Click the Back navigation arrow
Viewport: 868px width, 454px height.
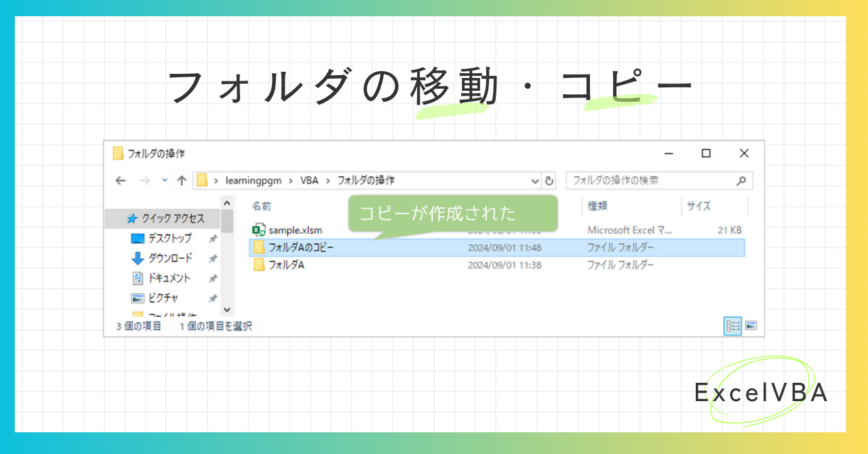tap(121, 181)
